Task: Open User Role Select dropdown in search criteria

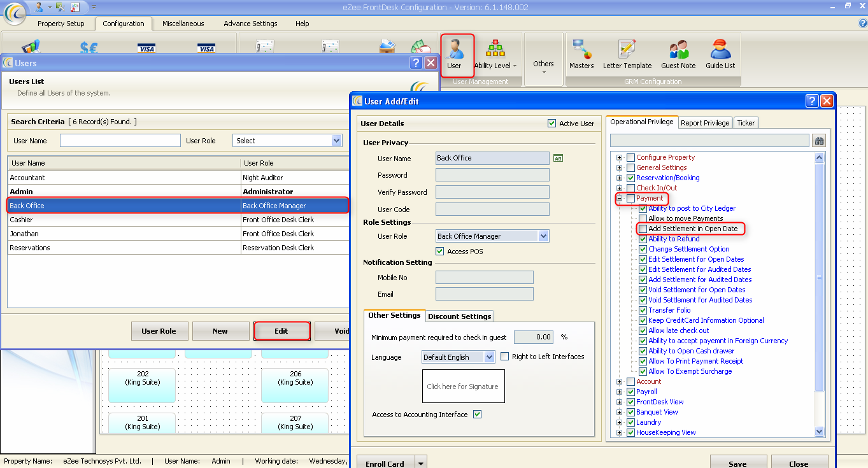Action: [x=336, y=141]
